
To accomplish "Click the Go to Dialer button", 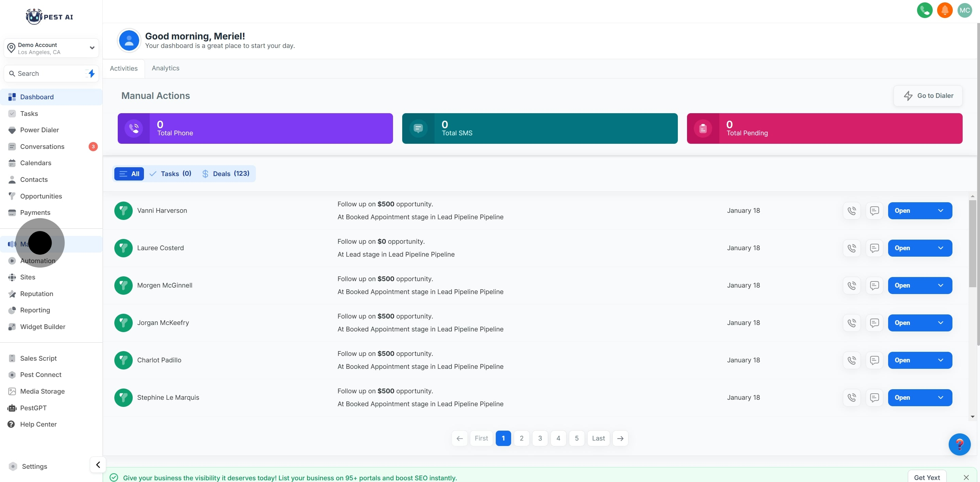I will [x=928, y=96].
